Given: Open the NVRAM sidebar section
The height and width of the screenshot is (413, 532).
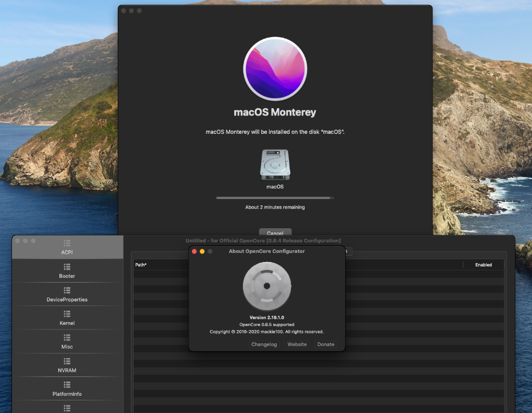Looking at the screenshot, I should (67, 366).
